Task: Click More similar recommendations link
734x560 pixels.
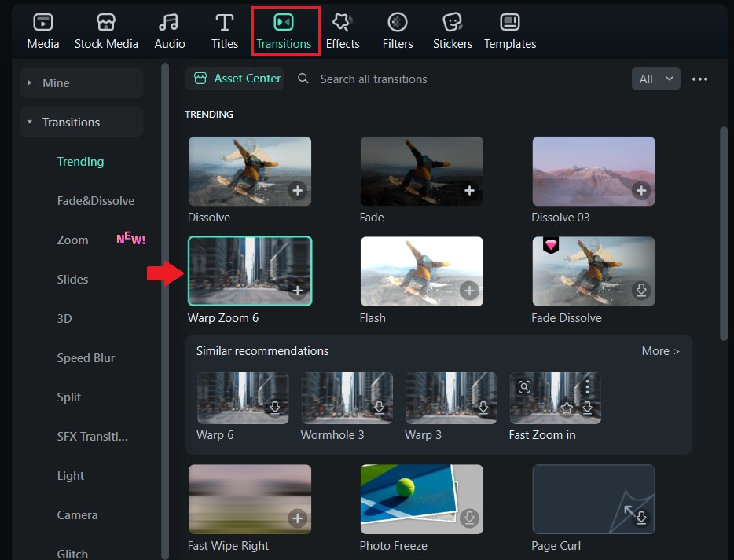Action: click(x=660, y=351)
